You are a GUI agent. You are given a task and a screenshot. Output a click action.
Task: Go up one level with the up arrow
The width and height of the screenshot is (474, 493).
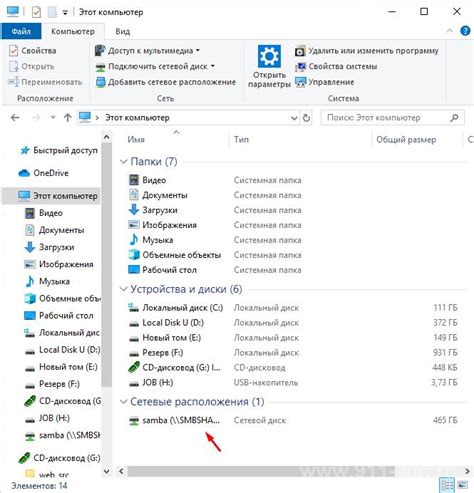(x=68, y=117)
